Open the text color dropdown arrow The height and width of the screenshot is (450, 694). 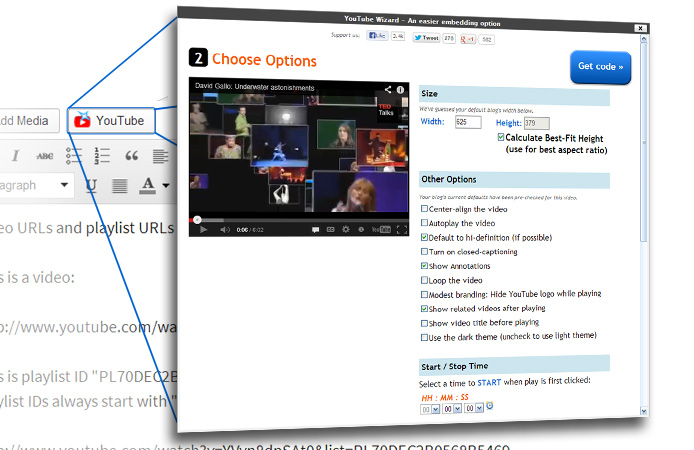(x=165, y=185)
